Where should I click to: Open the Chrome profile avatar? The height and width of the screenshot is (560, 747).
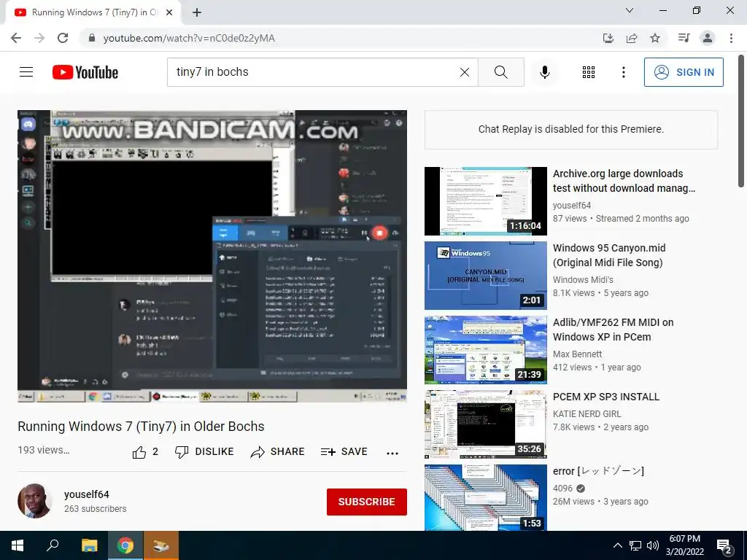[x=708, y=38]
